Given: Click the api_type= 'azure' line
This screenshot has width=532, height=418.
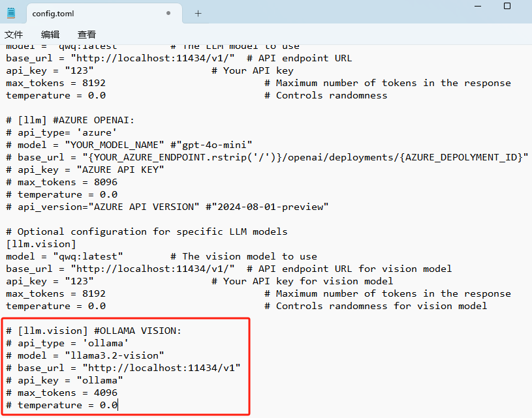Looking at the screenshot, I should tap(61, 132).
